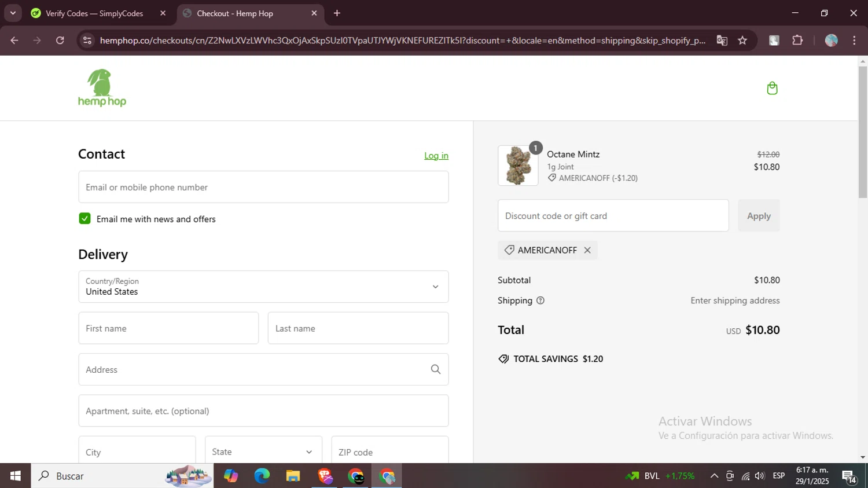
Task: Click the browser back arrow
Action: pos(14,40)
